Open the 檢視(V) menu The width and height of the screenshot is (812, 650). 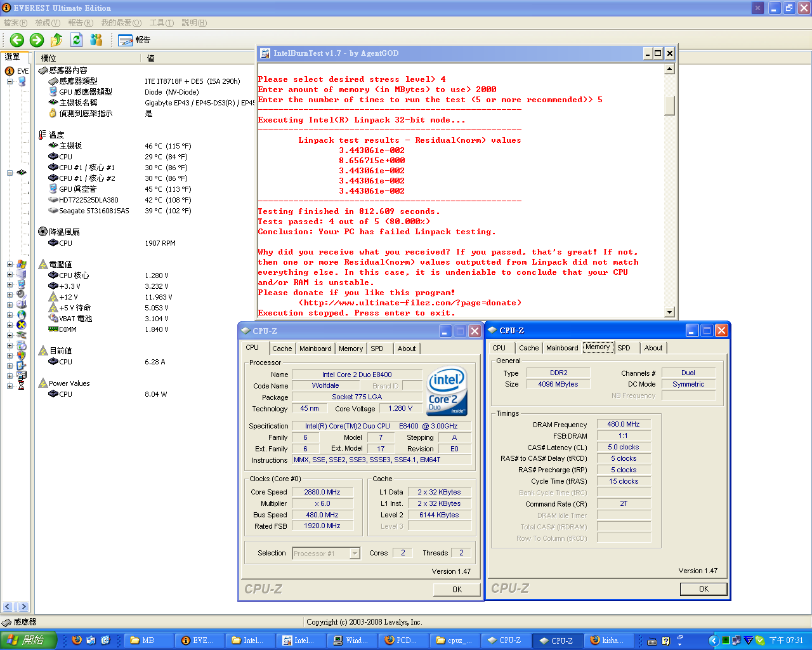(48, 23)
